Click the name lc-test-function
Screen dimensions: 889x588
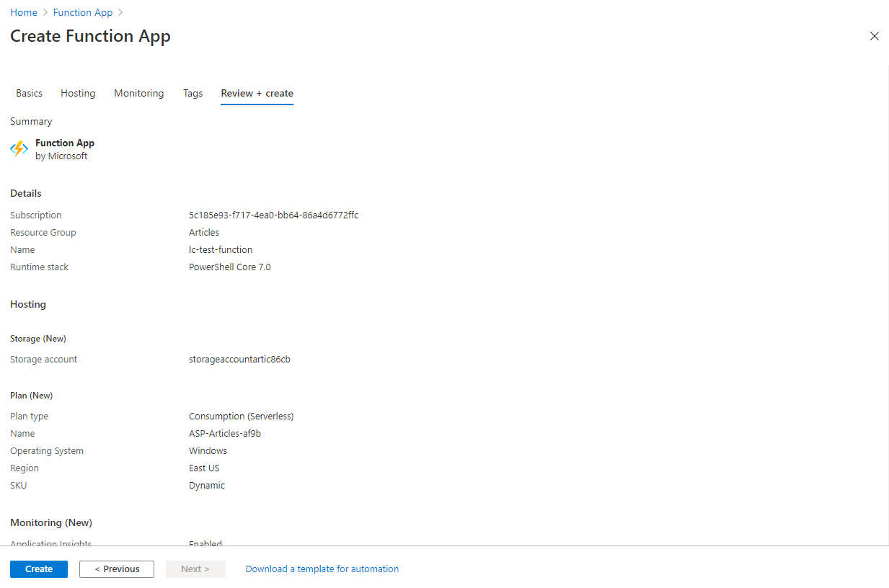[x=221, y=249]
